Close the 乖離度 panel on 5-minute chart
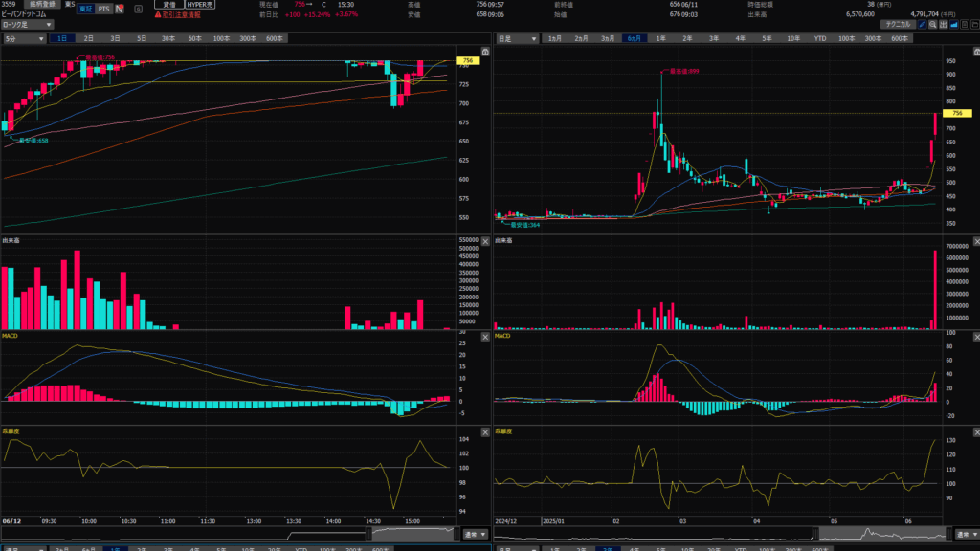 [x=485, y=432]
